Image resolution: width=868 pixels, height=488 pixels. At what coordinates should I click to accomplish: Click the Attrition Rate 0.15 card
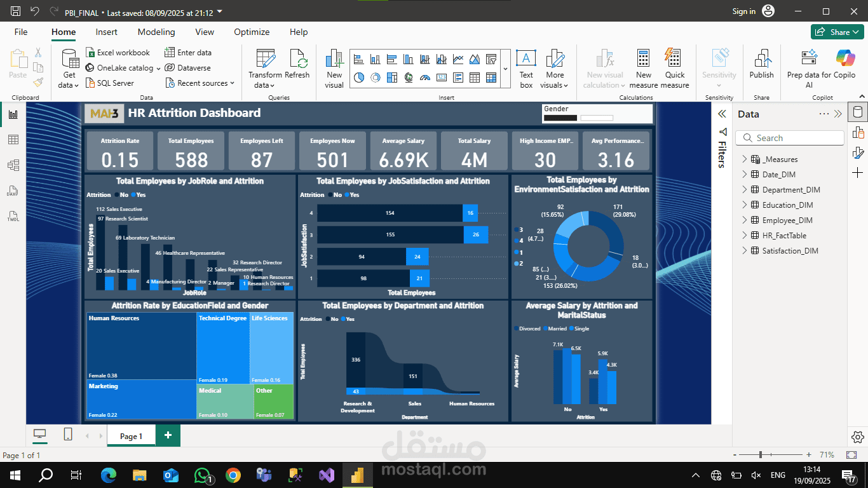click(119, 151)
